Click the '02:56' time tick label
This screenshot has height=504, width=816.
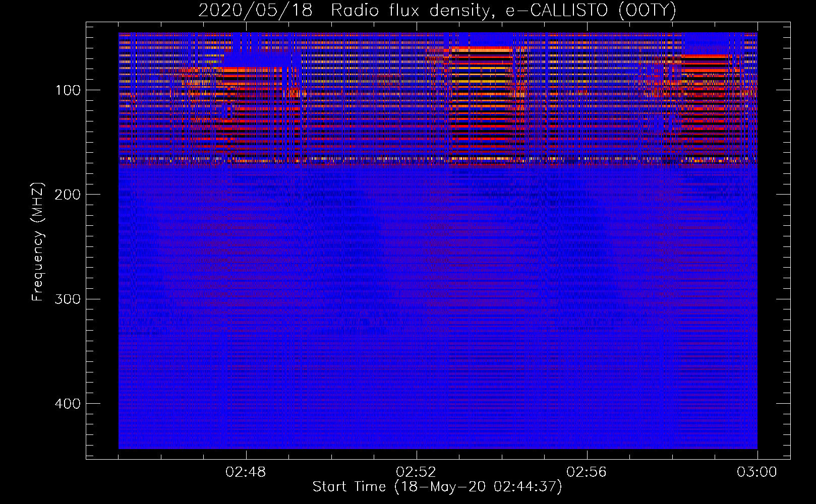pos(587,472)
